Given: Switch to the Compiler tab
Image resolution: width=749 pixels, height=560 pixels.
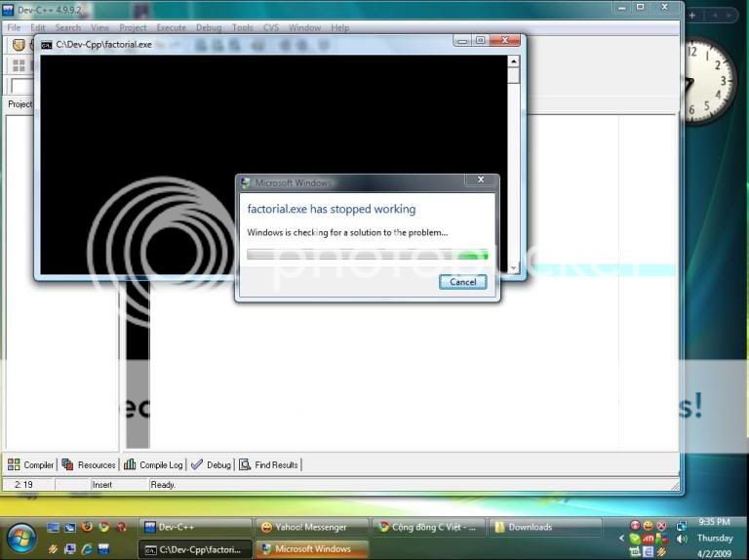Looking at the screenshot, I should click(30, 465).
